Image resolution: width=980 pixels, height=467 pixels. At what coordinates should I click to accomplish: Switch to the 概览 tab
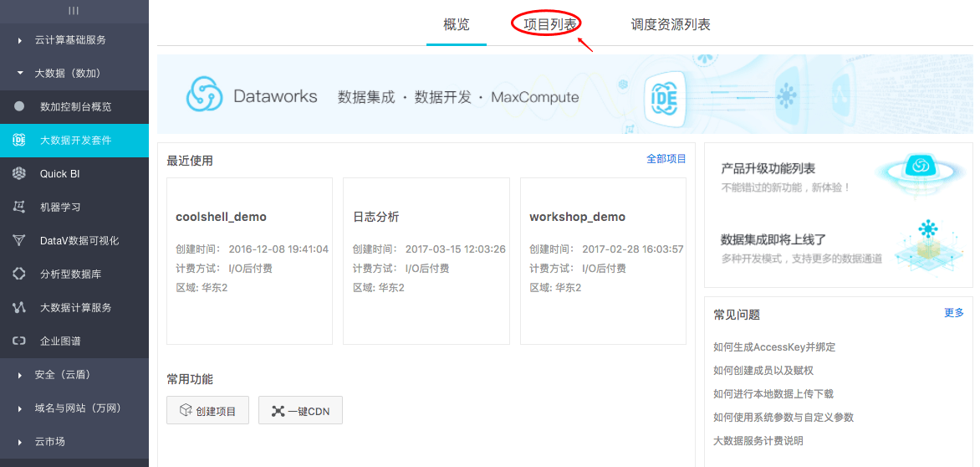pyautogui.click(x=457, y=25)
